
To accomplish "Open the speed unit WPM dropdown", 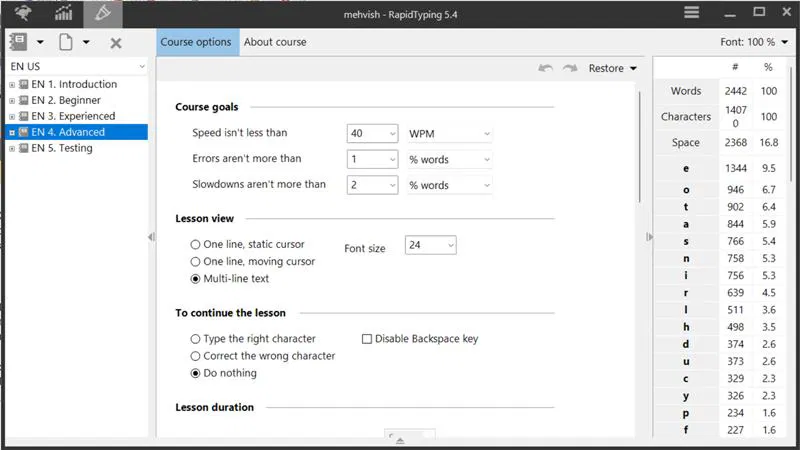I will 450,134.
